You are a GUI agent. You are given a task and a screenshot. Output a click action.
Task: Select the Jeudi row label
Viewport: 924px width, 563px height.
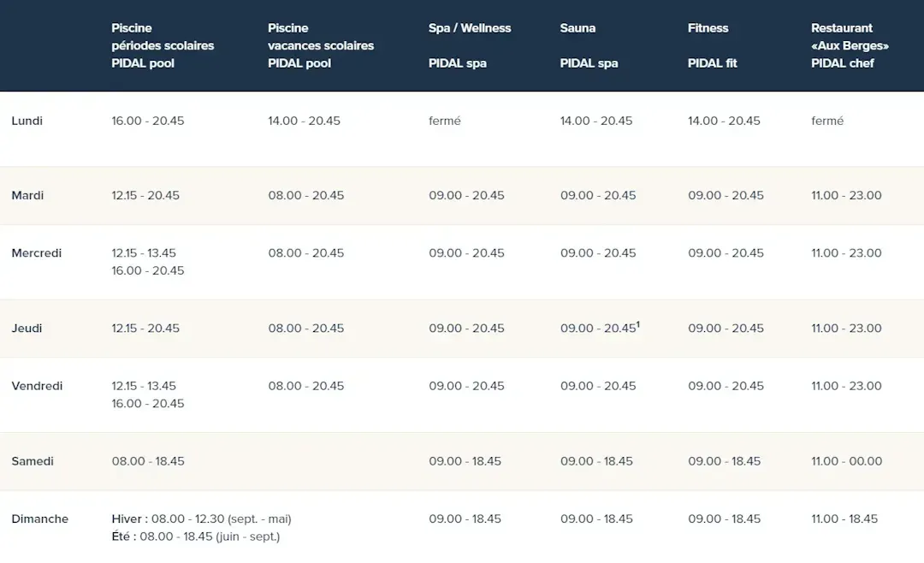(x=27, y=329)
